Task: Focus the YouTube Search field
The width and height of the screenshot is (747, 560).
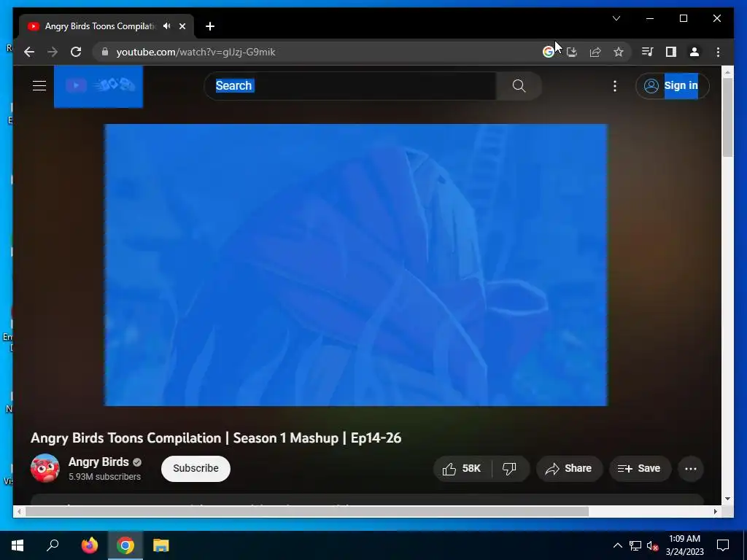Action: [x=350, y=86]
